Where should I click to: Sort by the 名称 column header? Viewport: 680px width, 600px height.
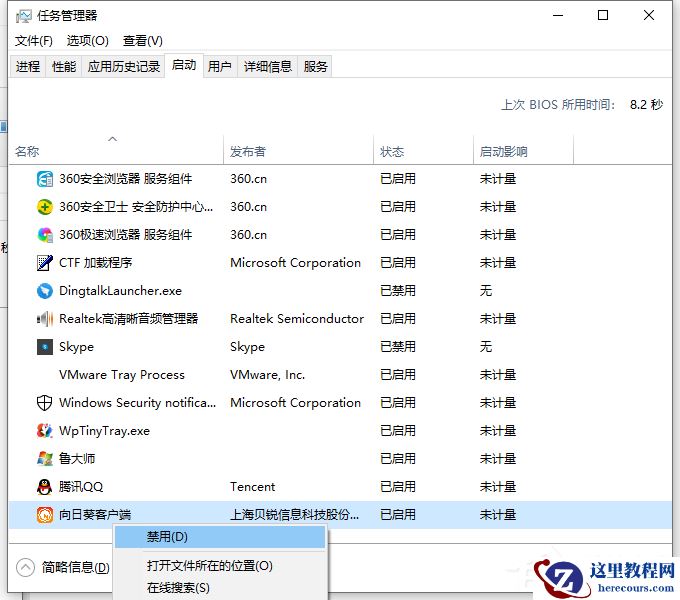[116, 150]
